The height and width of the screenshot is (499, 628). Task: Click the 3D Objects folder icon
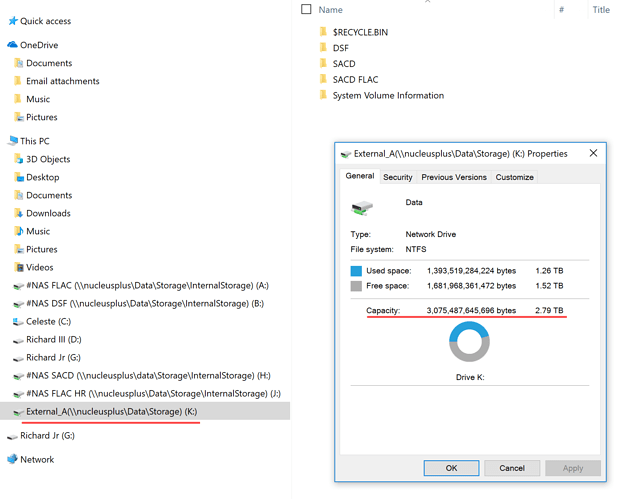pos(18,159)
